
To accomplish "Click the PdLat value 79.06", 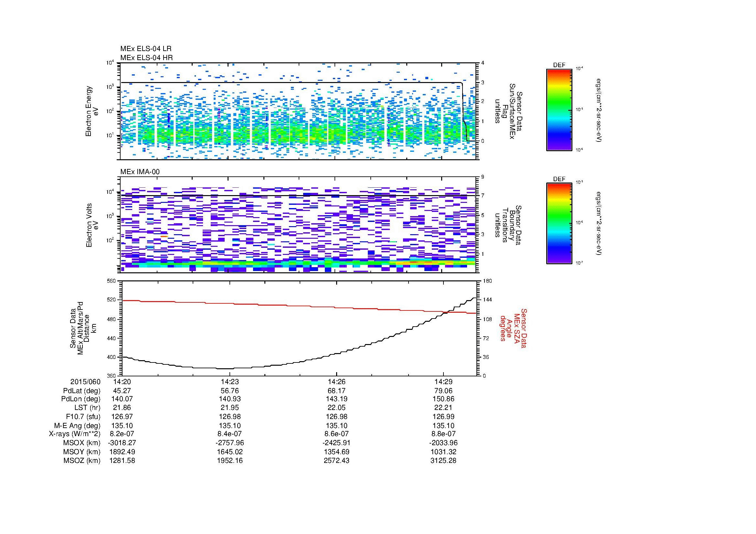I will 443,391.
